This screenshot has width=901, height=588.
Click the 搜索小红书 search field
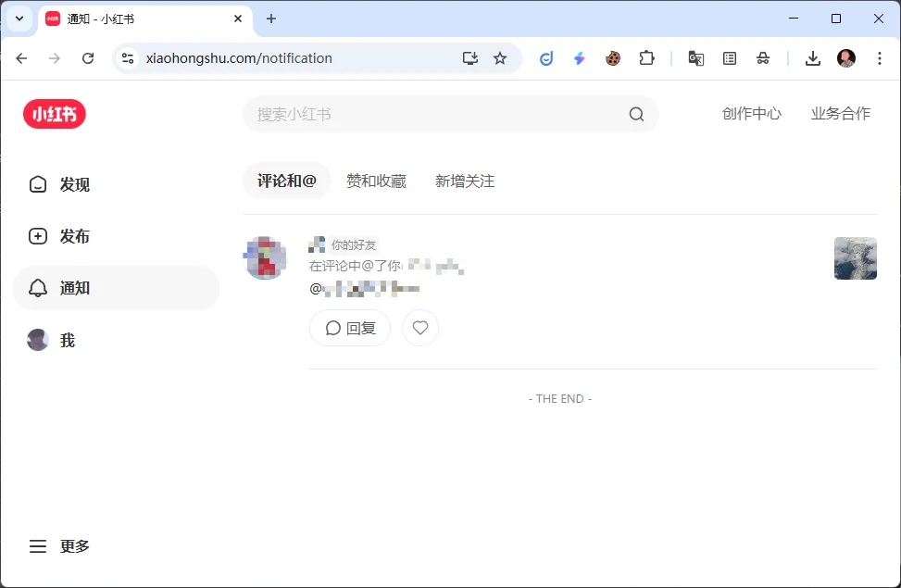435,114
